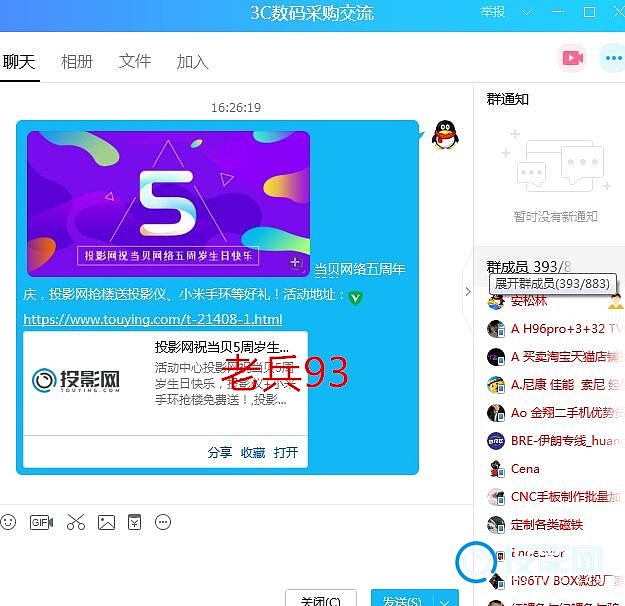This screenshot has width=625, height=606.
Task: Open the 文件 tab
Action: pos(135,62)
